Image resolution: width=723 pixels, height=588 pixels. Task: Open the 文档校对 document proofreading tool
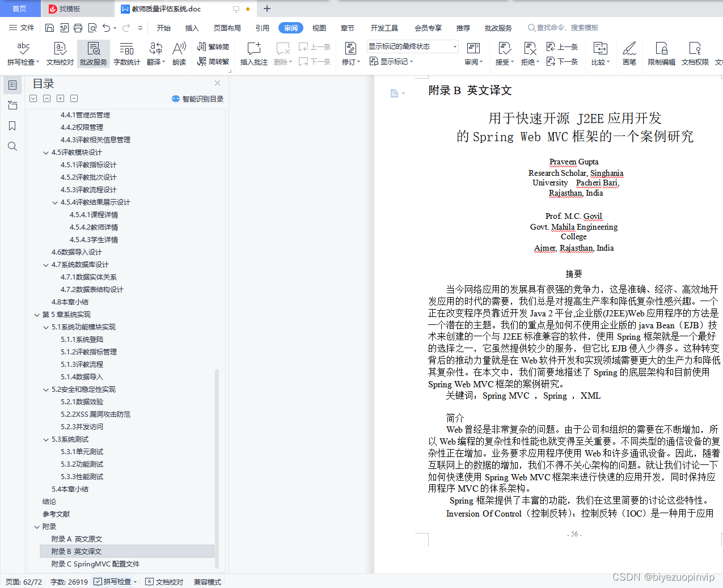tap(60, 54)
